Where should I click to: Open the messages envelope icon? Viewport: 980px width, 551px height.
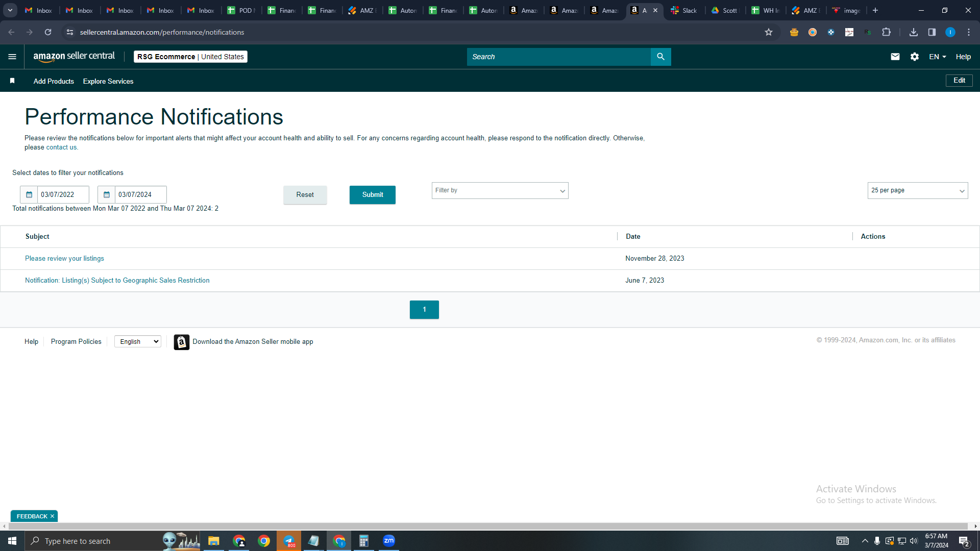pyautogui.click(x=895, y=57)
